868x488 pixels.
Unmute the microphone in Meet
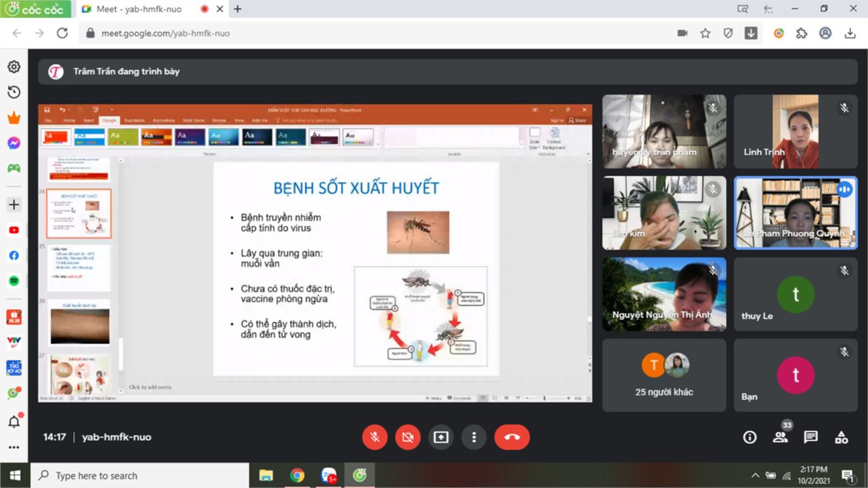coord(374,437)
